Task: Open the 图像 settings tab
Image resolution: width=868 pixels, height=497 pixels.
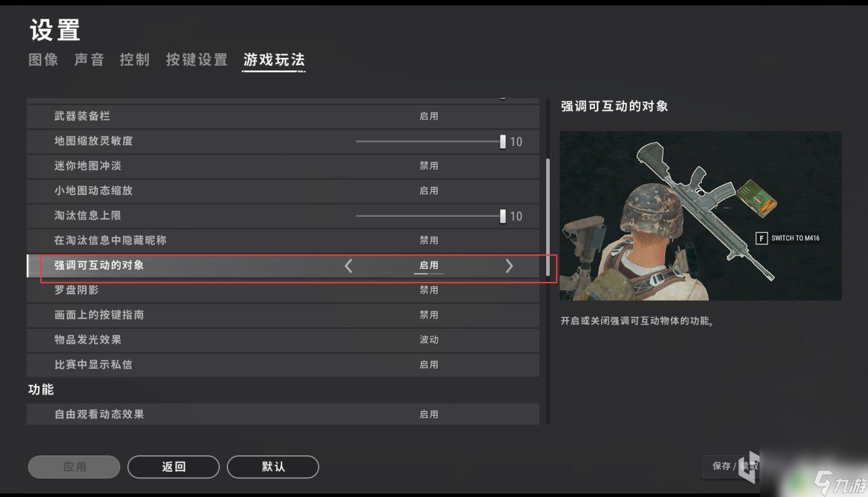Action: tap(43, 60)
